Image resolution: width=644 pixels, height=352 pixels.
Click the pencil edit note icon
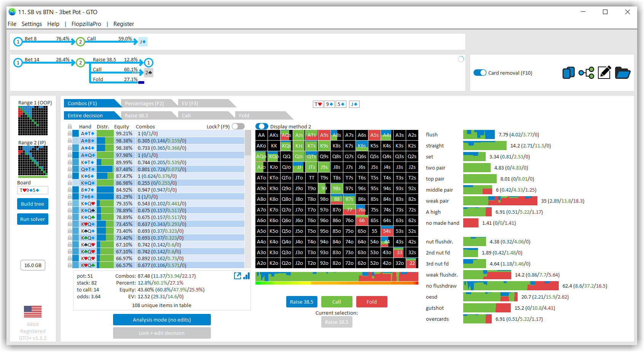pos(604,72)
